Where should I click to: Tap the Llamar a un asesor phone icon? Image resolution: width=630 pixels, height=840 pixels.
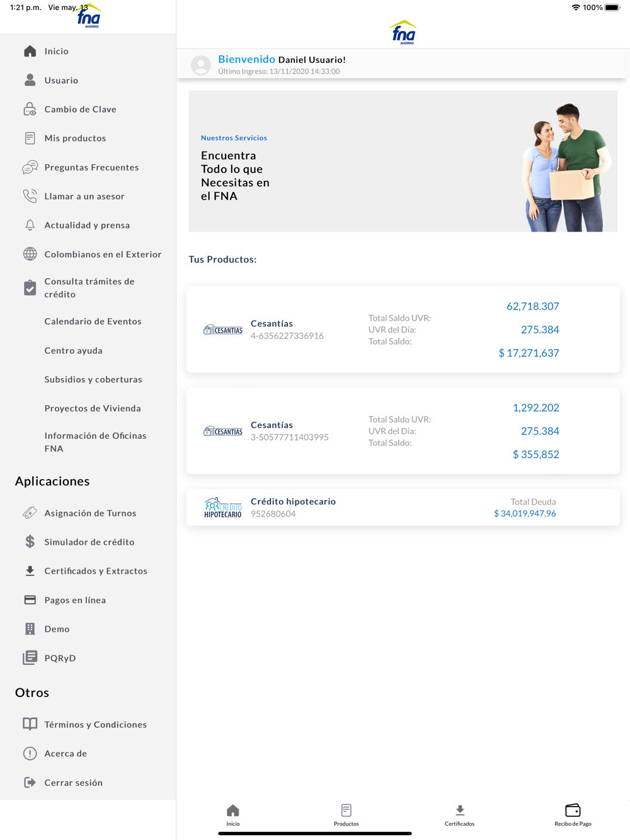pos(30,196)
